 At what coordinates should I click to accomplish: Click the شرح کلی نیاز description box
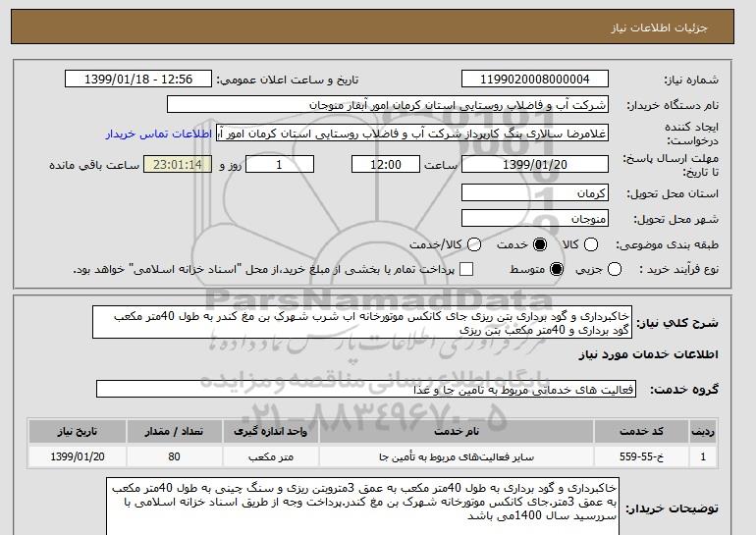(x=362, y=322)
